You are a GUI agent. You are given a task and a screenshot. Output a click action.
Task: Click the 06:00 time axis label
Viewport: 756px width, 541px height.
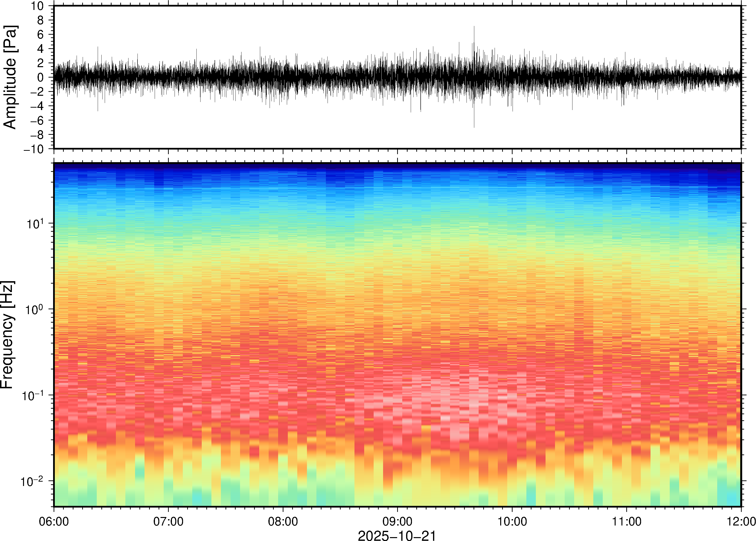(54, 521)
